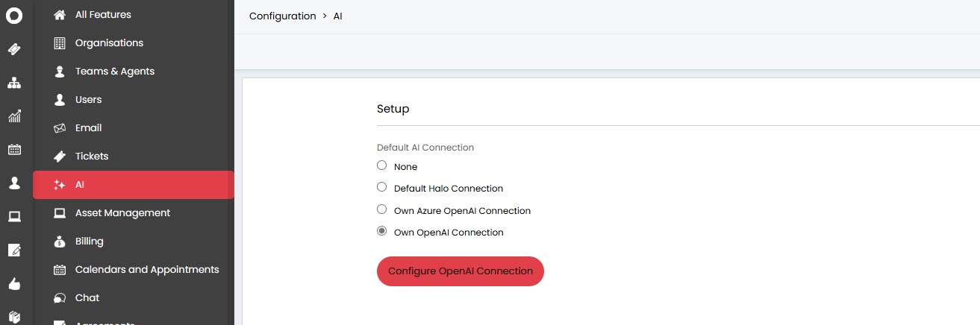
Task: Click the Halo logo icon in the rail
Action: coord(14,15)
